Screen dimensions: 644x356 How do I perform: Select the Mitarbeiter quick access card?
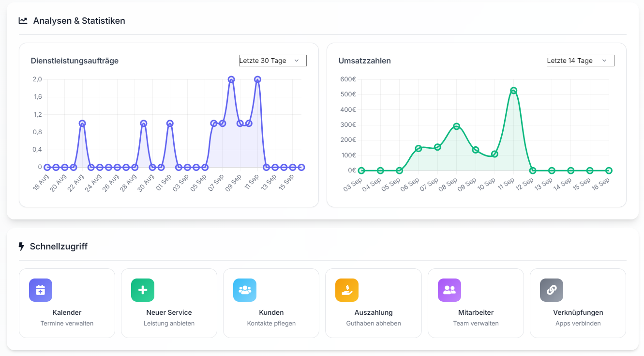click(476, 303)
